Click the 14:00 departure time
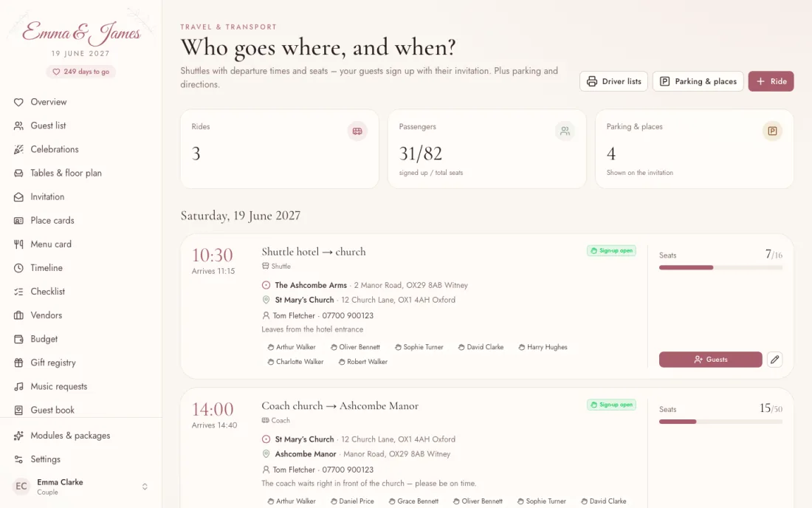Image resolution: width=812 pixels, height=508 pixels. (213, 410)
